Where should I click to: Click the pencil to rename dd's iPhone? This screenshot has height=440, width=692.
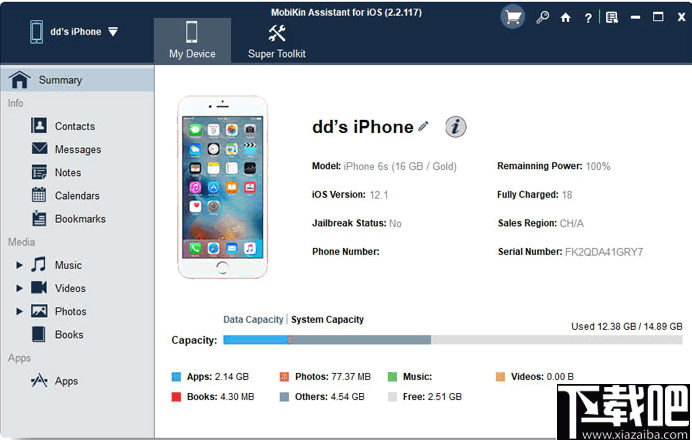click(423, 127)
